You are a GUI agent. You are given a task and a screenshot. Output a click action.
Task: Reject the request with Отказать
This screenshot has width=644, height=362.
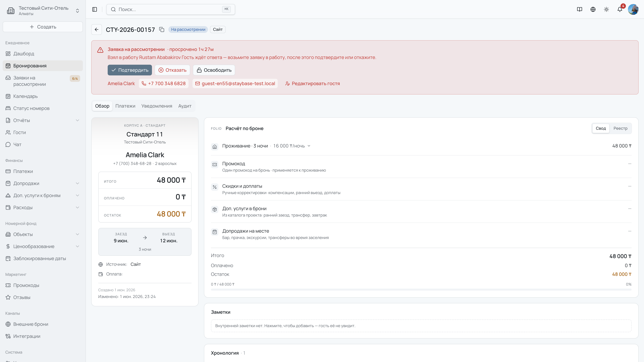(172, 70)
